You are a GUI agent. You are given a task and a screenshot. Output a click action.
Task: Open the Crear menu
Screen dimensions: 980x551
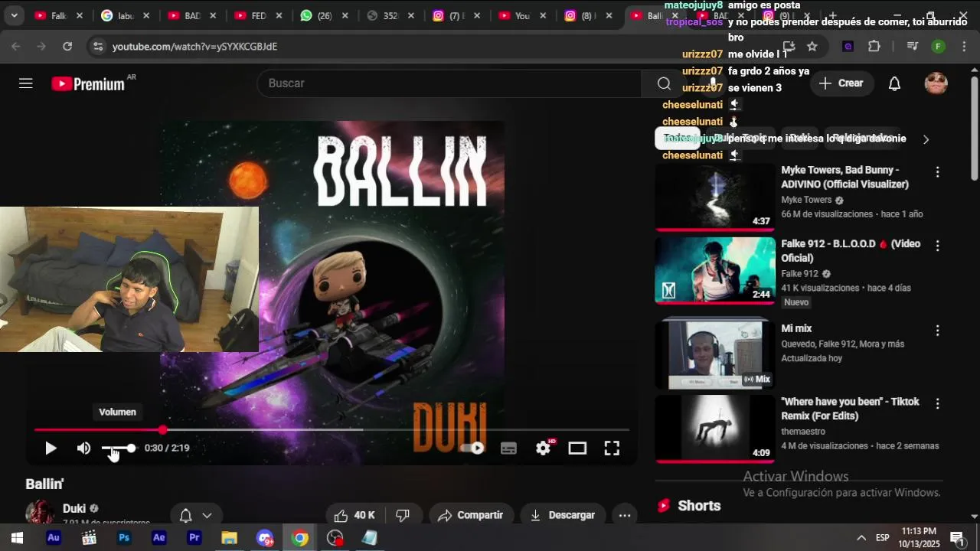[x=841, y=83]
